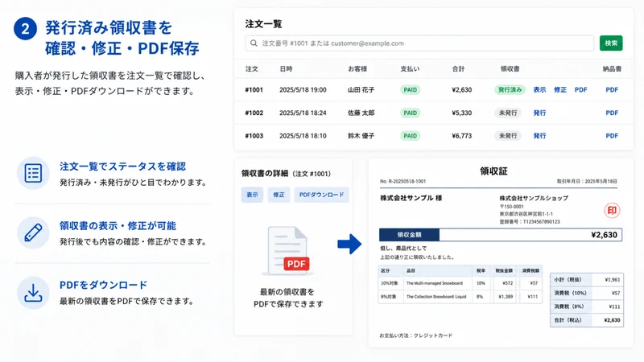The height and width of the screenshot is (362, 644).
Task: Click 発行 link for order #1003
Action: point(539,135)
